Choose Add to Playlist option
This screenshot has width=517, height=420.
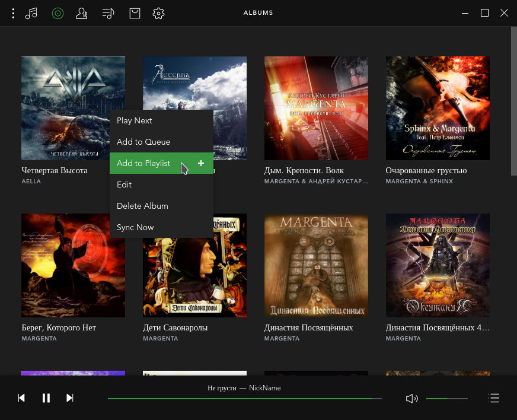click(161, 163)
